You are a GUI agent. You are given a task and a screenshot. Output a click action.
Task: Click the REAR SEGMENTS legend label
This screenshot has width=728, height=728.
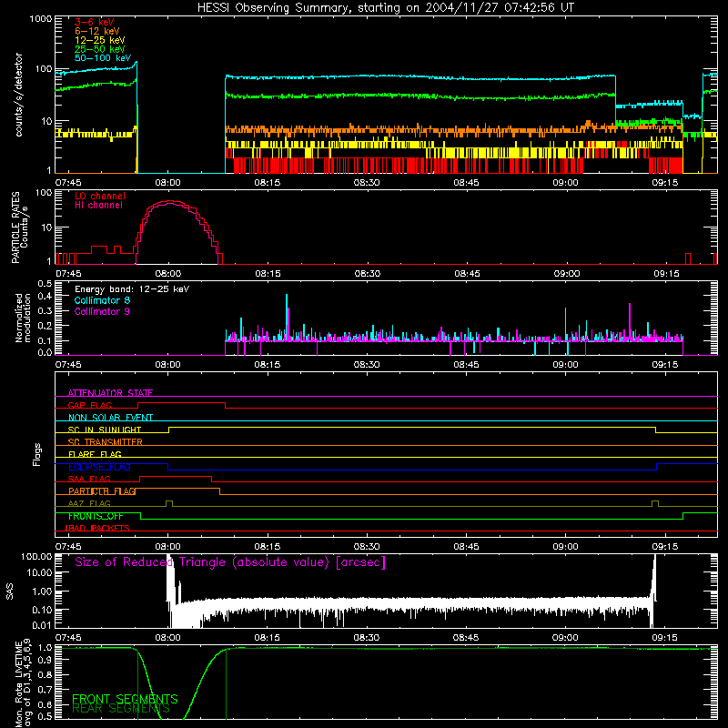coord(121,708)
